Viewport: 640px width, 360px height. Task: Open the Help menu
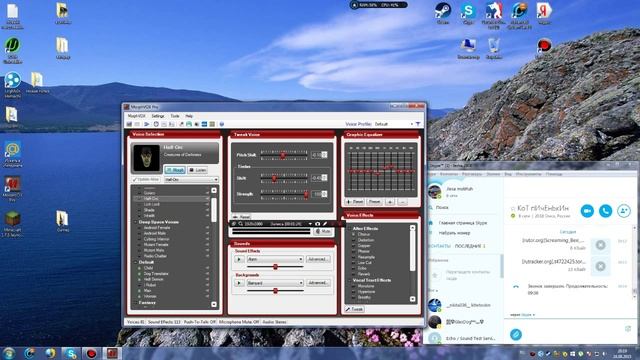tap(189, 116)
